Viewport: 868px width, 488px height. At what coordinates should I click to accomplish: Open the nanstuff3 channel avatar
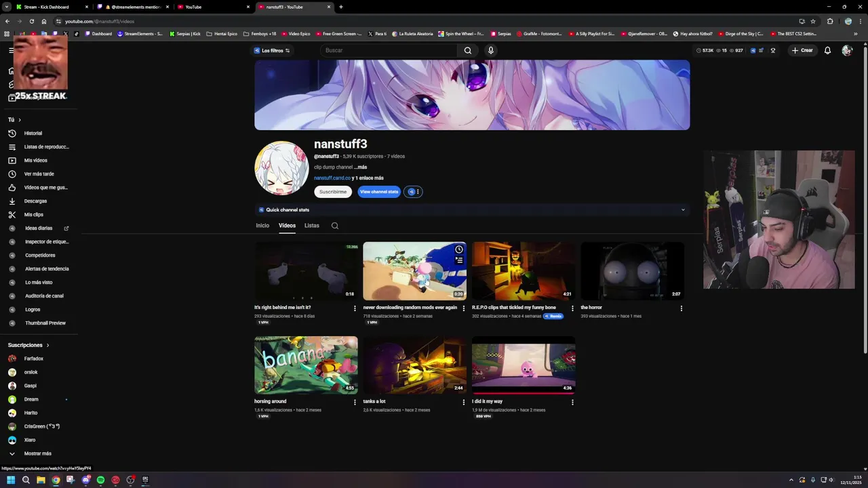[281, 168]
